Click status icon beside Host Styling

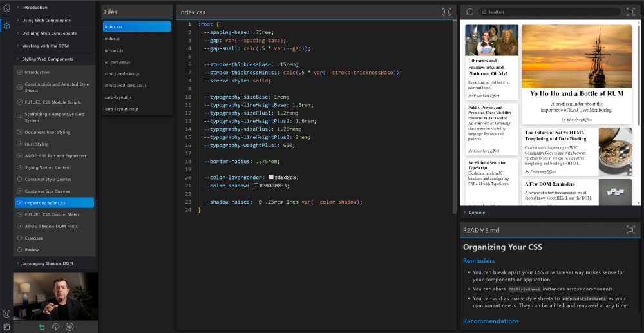(19, 144)
